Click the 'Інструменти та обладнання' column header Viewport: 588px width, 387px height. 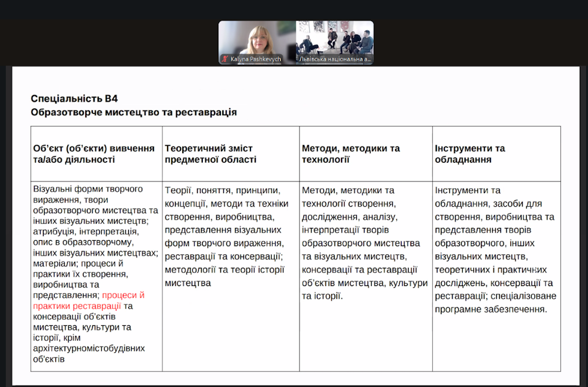point(470,154)
